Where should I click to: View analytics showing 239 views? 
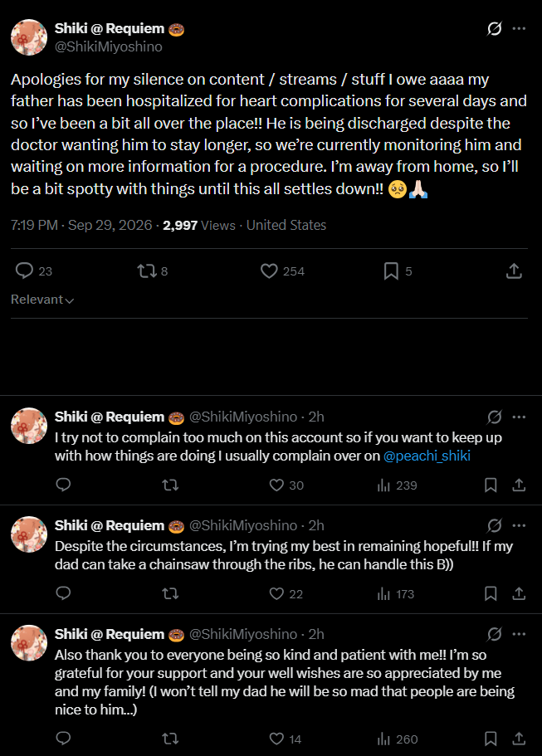(397, 485)
